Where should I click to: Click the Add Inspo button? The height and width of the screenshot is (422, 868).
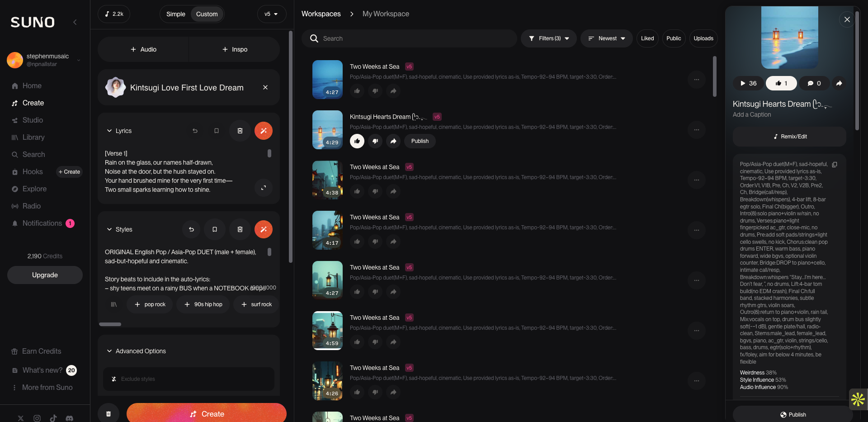point(235,49)
